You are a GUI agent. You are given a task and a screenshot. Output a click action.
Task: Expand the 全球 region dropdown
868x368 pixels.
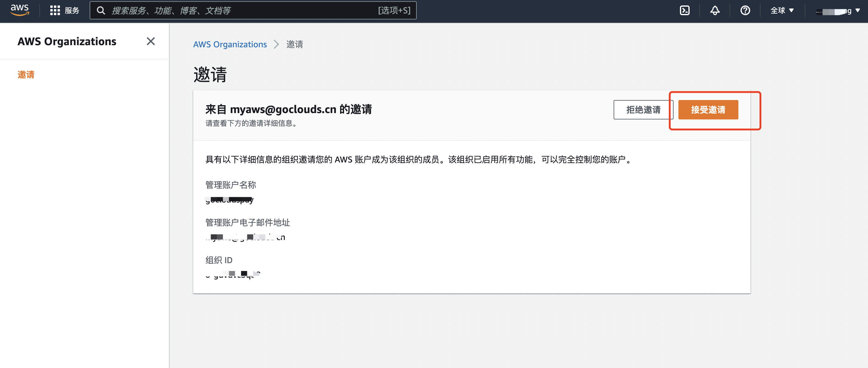pos(782,10)
